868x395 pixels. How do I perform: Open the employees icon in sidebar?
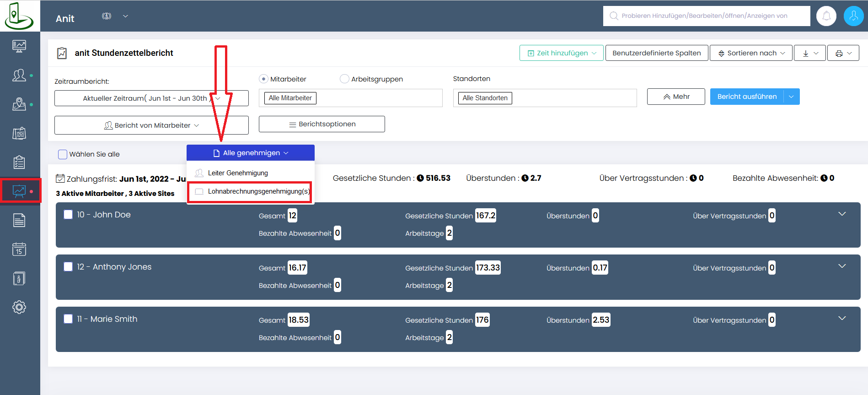pyautogui.click(x=19, y=75)
